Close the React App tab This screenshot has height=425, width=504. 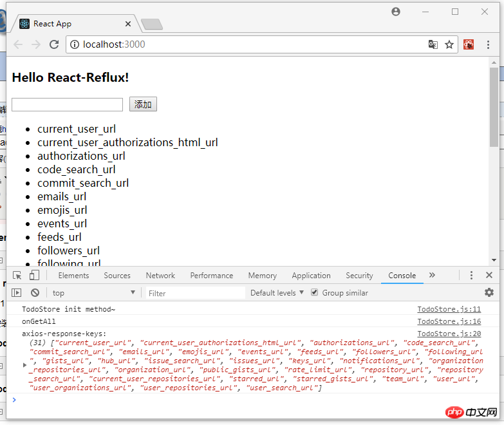[x=128, y=24]
